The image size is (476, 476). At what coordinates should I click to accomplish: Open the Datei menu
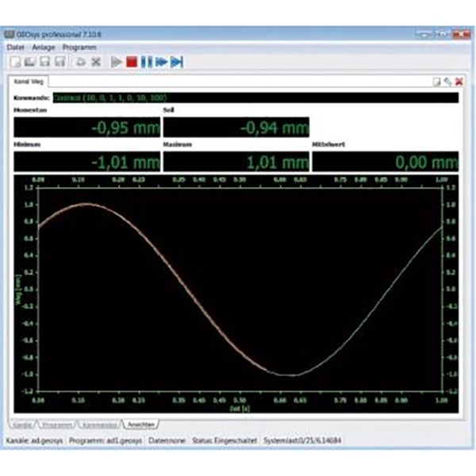tap(16, 48)
